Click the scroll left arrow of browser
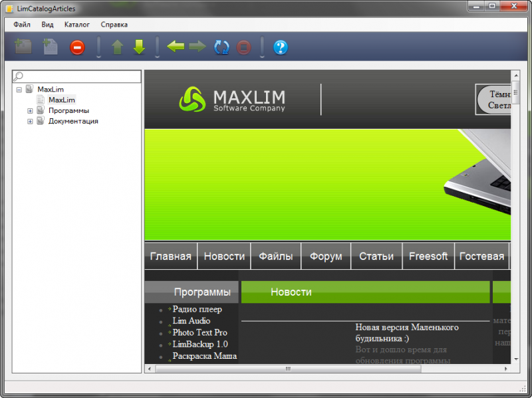The width and height of the screenshot is (532, 398). coord(150,369)
